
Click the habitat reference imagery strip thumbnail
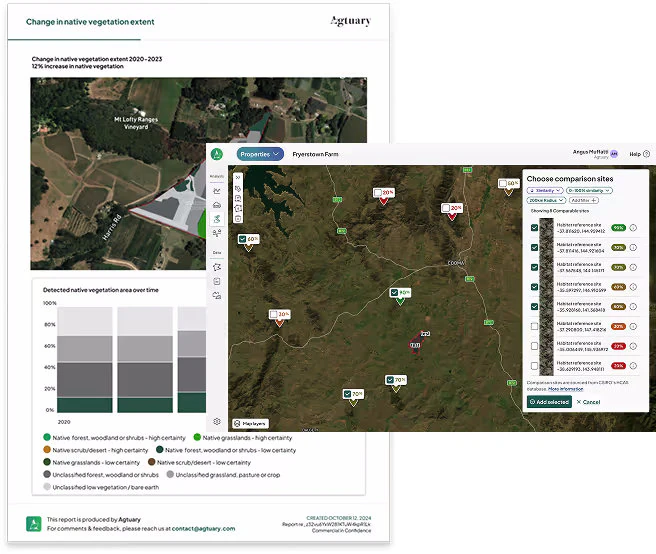546,297
